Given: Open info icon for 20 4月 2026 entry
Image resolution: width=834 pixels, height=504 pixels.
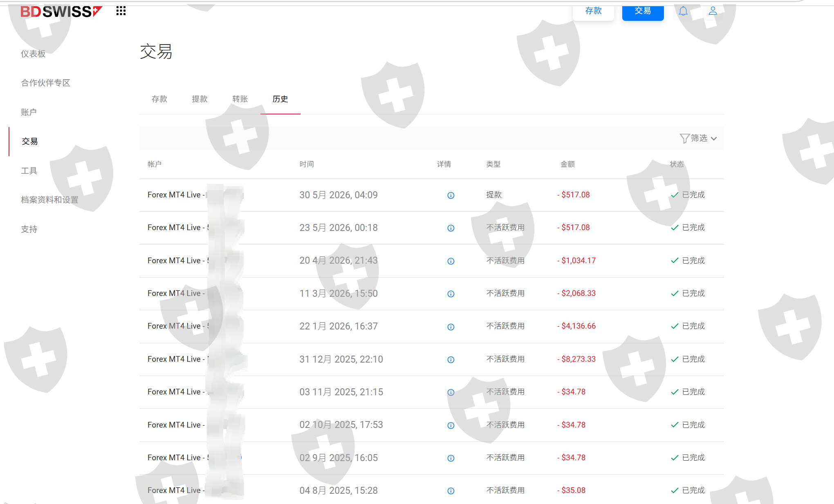Looking at the screenshot, I should click(451, 261).
